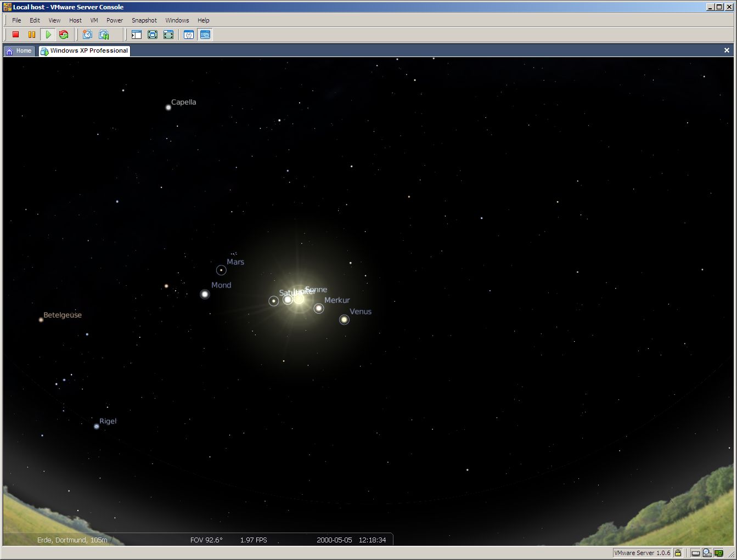The height and width of the screenshot is (560, 737).
Task: Open the Help menu
Action: [204, 20]
